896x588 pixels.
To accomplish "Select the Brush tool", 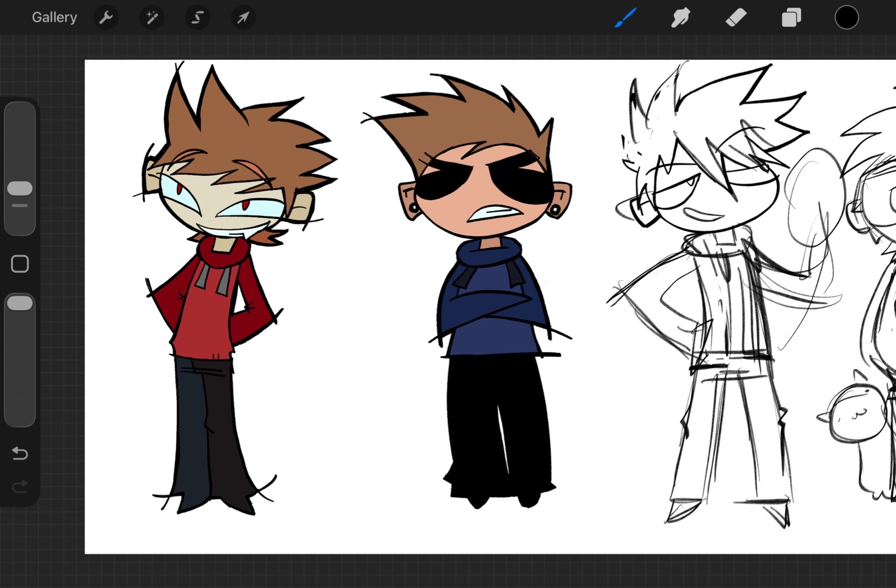I will pyautogui.click(x=625, y=17).
